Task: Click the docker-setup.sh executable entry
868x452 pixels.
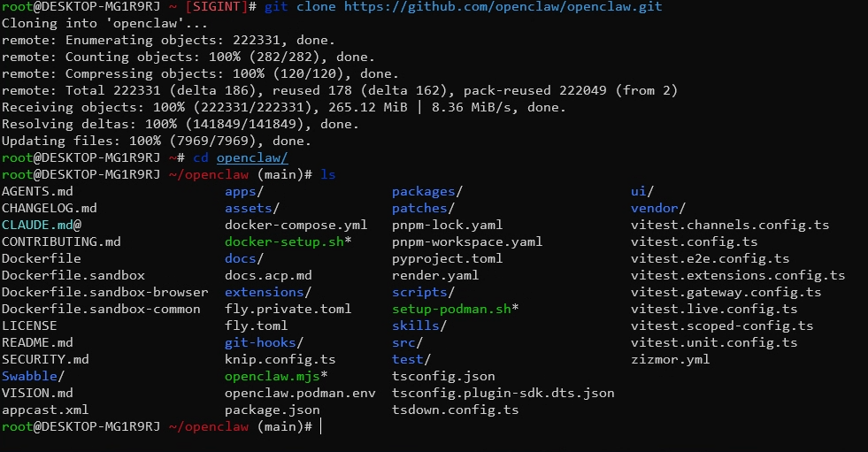Action: coord(288,241)
